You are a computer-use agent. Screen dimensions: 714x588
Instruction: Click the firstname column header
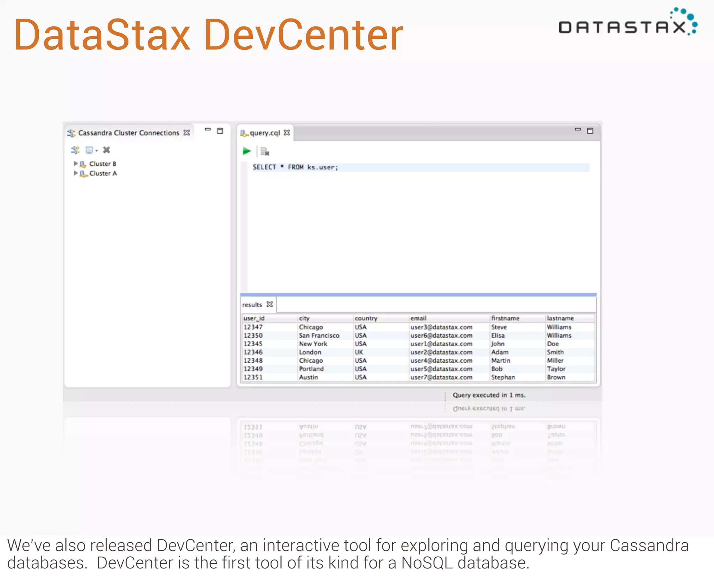[518, 318]
